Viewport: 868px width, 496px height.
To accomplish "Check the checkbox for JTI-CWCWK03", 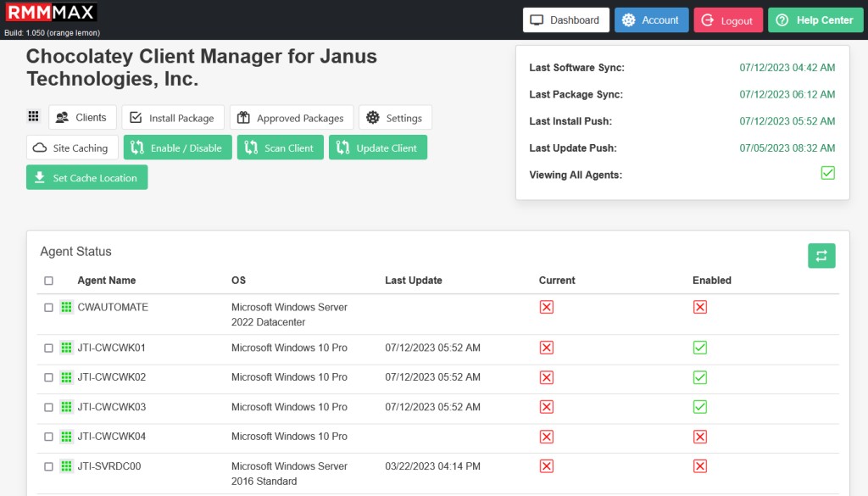I will pos(48,407).
